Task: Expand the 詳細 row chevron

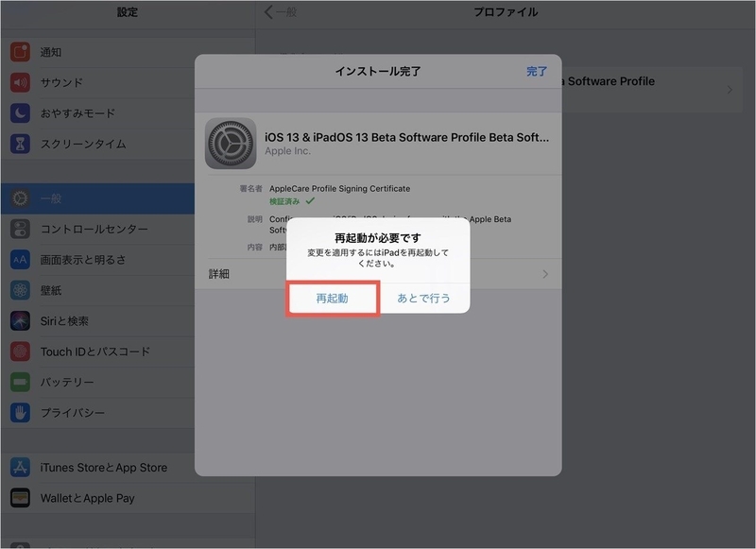Action: [545, 274]
